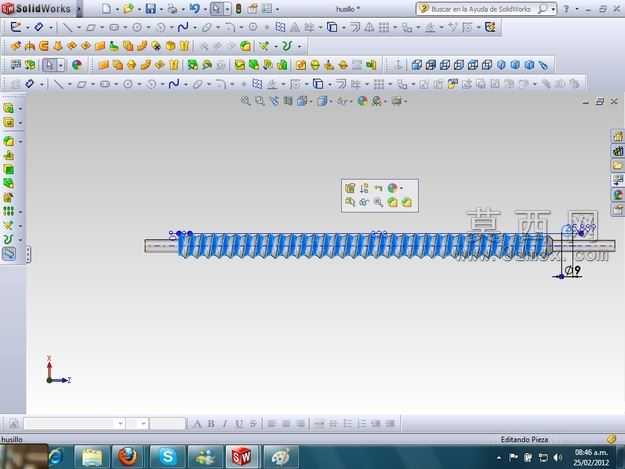The image size is (625, 469).
Task: Start a sketch with the upper Sketch icon
Action: tap(16, 27)
